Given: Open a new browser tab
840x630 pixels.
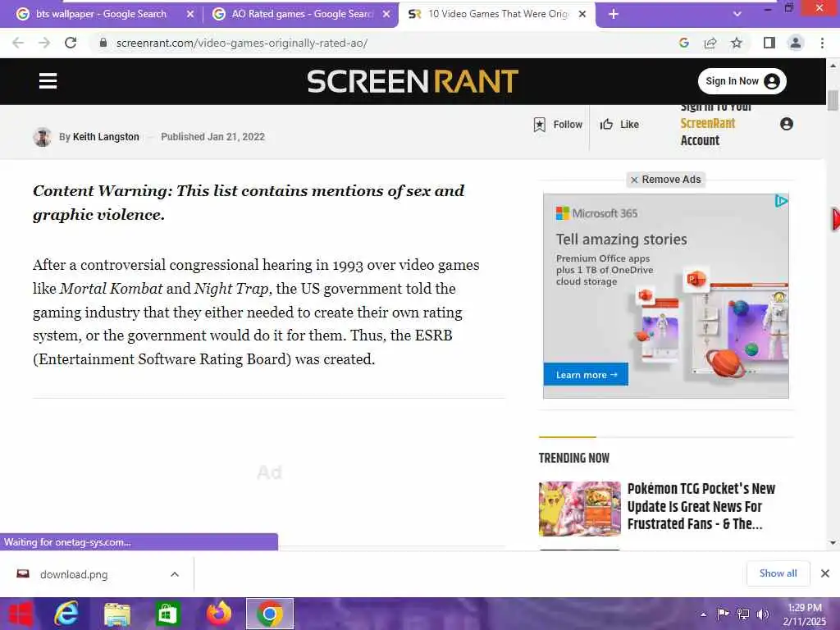Looking at the screenshot, I should [614, 14].
